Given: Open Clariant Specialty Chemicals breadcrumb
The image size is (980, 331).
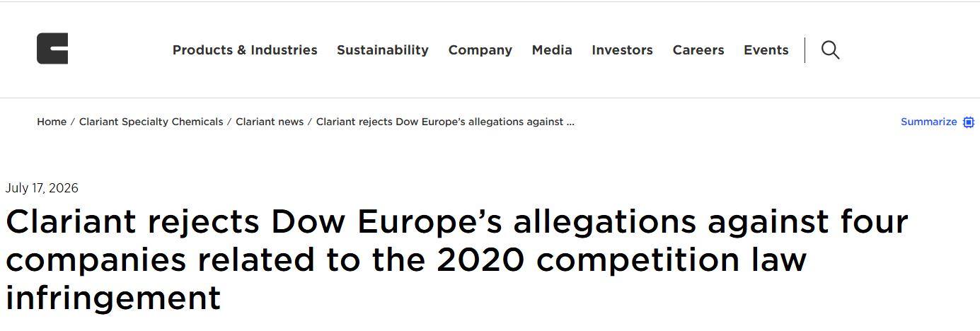Looking at the screenshot, I should click(151, 122).
